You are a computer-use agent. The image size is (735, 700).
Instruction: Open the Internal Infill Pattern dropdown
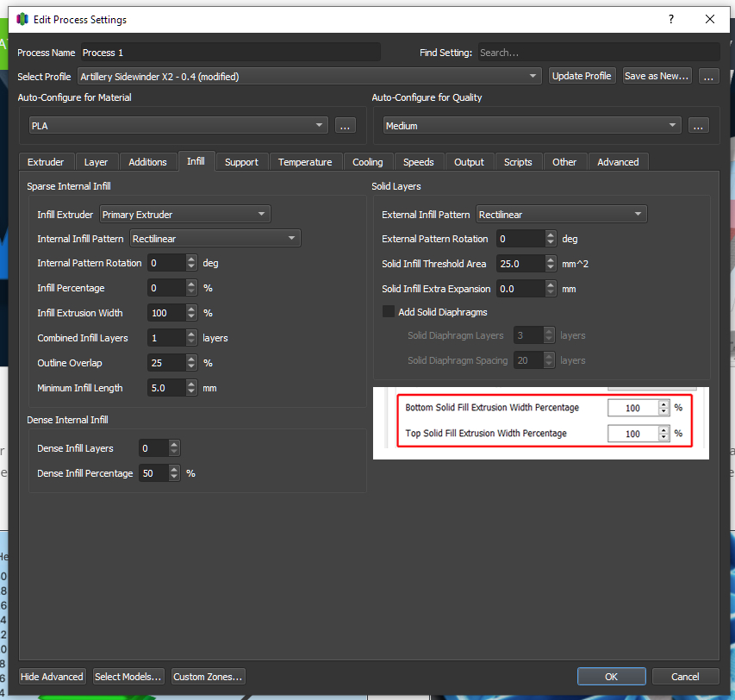click(215, 239)
